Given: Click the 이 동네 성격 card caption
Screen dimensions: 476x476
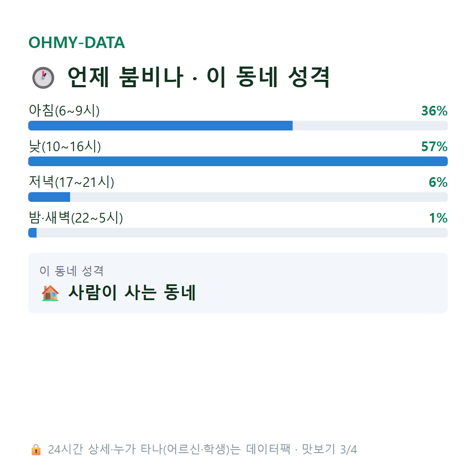Looking at the screenshot, I should point(72,271).
